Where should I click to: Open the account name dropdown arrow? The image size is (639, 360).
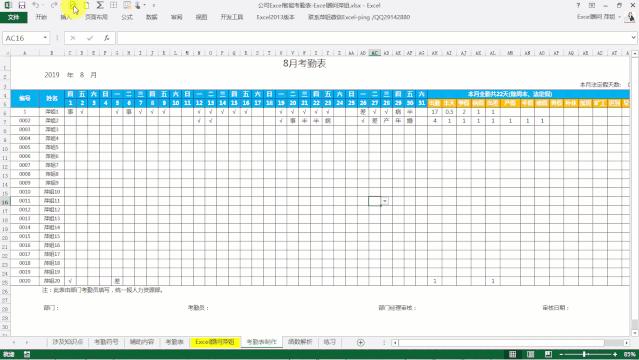(x=619, y=17)
